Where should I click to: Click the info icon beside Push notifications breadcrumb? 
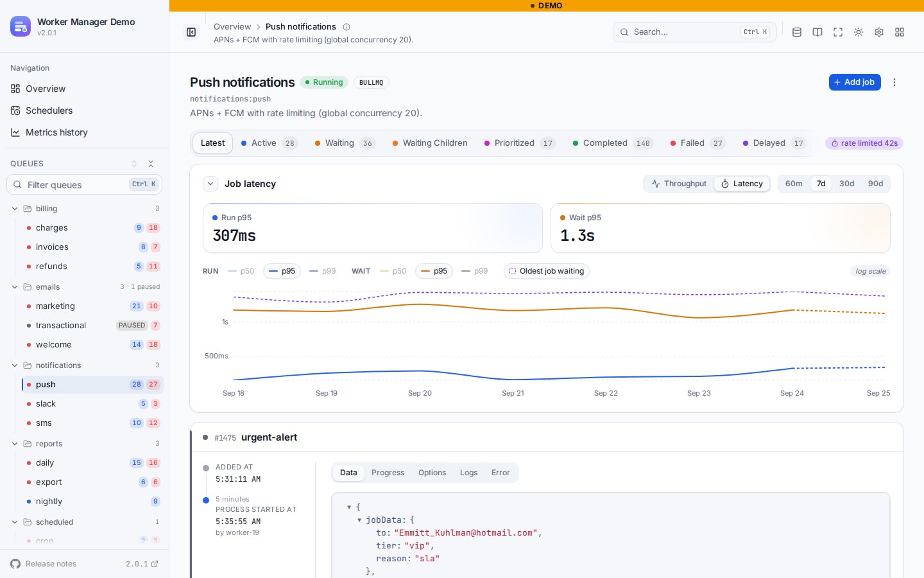click(346, 27)
